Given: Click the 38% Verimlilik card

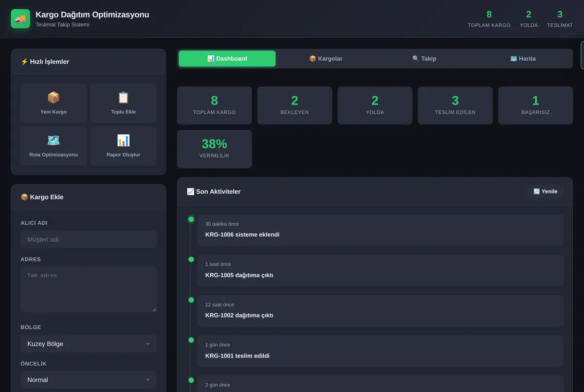Looking at the screenshot, I should pyautogui.click(x=214, y=149).
